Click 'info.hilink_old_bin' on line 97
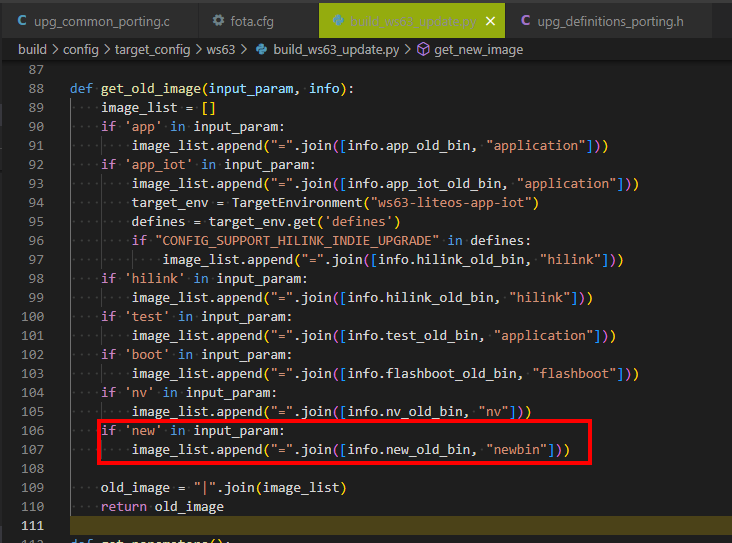Viewport: 732px width, 543px height. (451, 260)
